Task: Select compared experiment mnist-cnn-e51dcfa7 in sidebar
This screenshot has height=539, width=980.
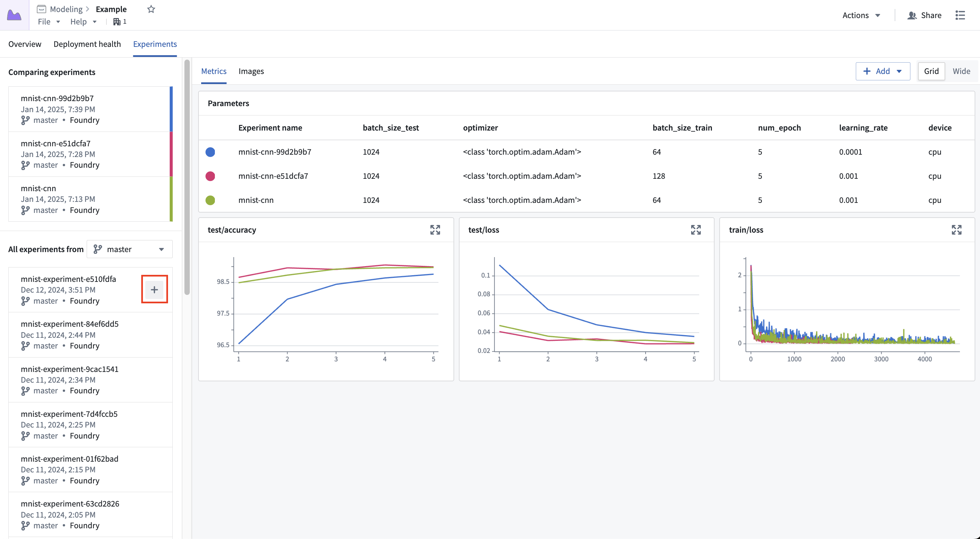Action: [91, 154]
